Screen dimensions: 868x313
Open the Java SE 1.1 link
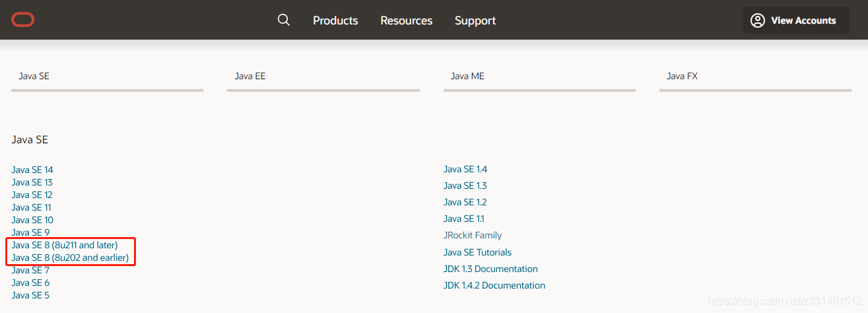coord(464,219)
